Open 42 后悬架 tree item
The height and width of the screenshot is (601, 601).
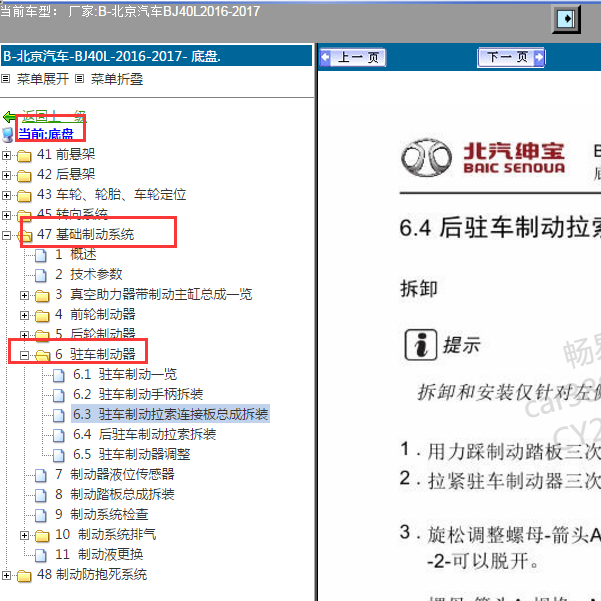click(66, 174)
